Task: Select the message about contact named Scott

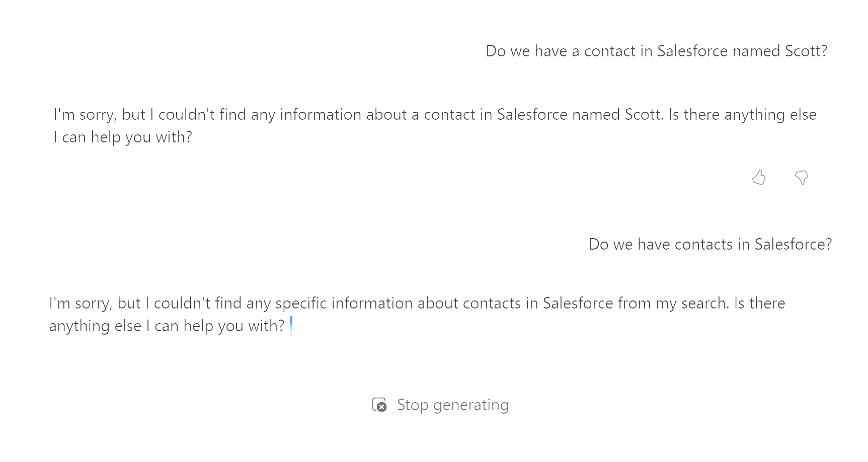Action: click(x=657, y=51)
